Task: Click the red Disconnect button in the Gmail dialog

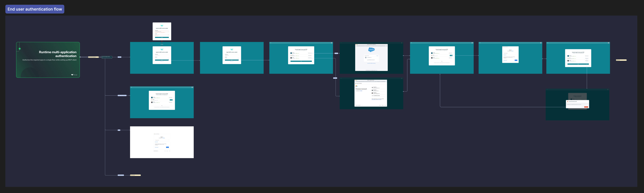Action: coord(586,107)
